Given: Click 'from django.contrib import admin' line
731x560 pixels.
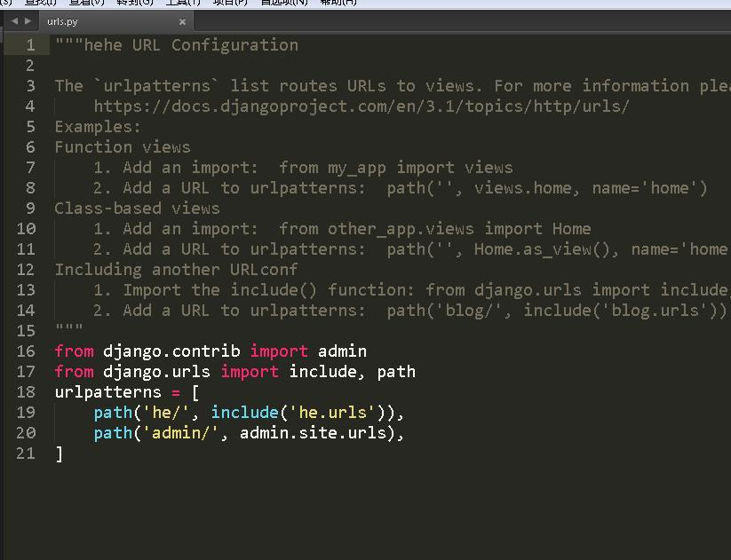Looking at the screenshot, I should click(x=211, y=351).
